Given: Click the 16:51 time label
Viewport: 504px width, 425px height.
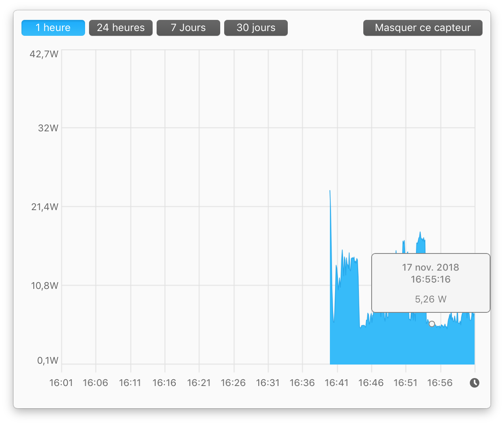Looking at the screenshot, I should pyautogui.click(x=405, y=383).
